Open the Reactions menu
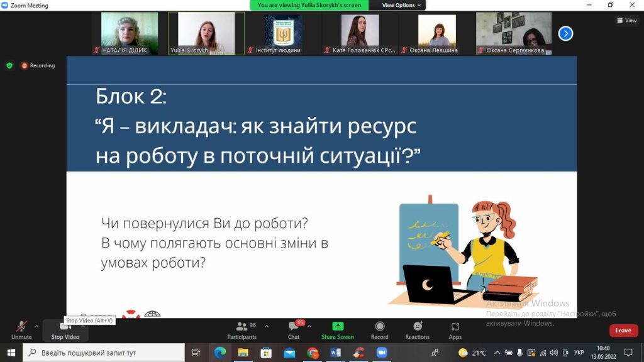644x362 pixels. pos(417,329)
